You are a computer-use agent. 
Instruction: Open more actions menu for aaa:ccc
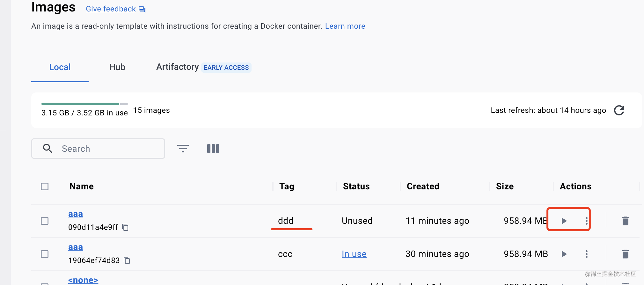point(586,254)
